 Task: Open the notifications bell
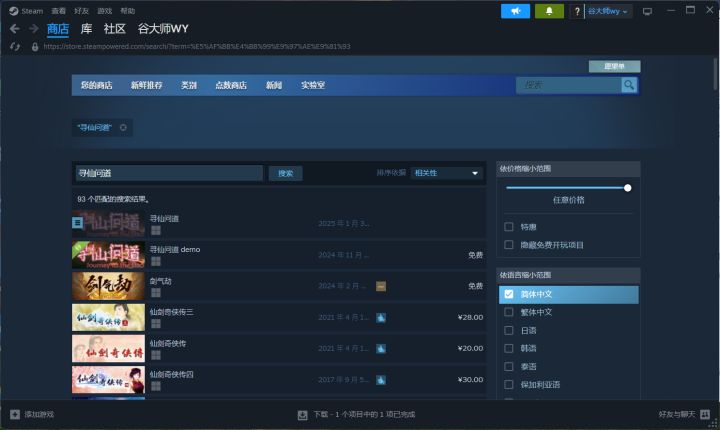[549, 11]
